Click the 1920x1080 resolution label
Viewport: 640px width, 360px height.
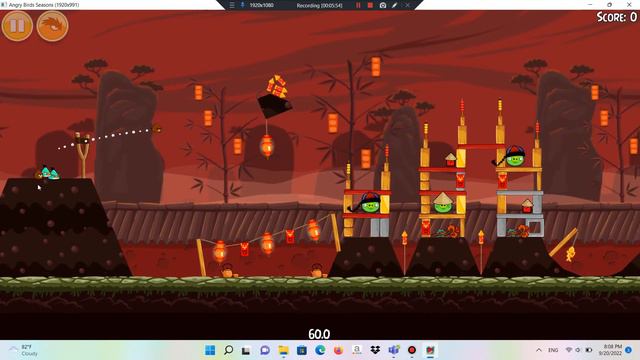tap(261, 5)
